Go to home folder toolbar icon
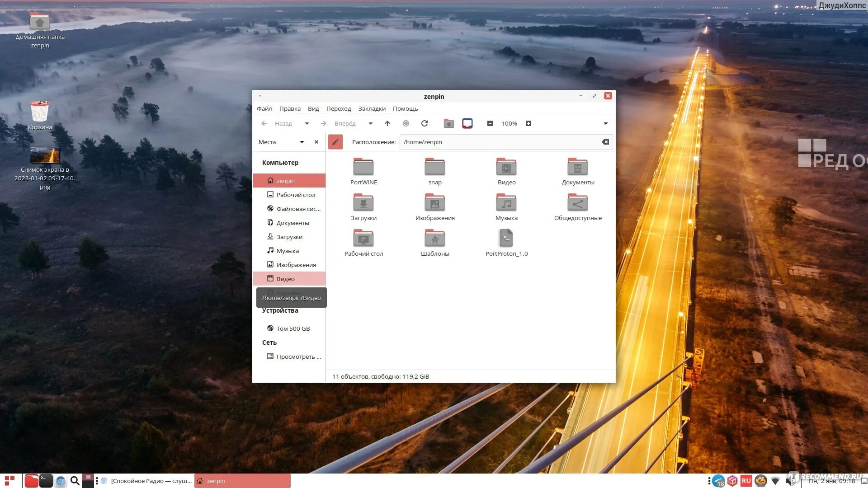Screen dimensions: 868x488 (x=448, y=123)
